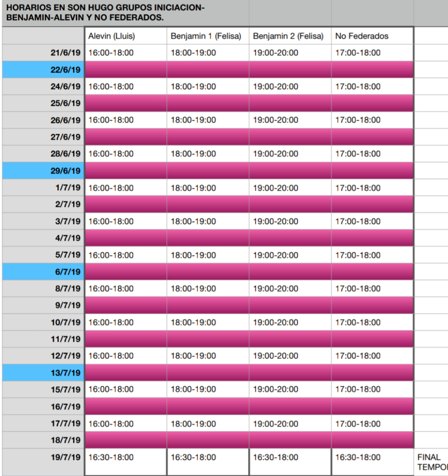Click the blue 22/6/19 date cell
This screenshot has height=476, width=448.
(x=43, y=70)
